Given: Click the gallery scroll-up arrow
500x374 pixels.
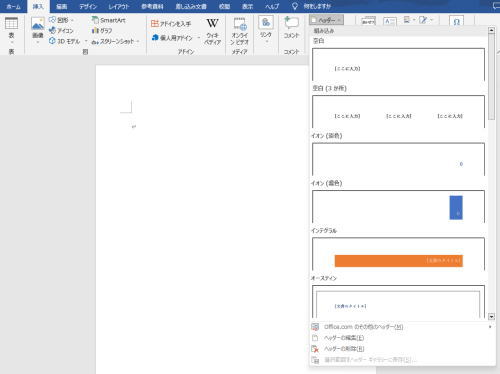Looking at the screenshot, I should pos(491,30).
